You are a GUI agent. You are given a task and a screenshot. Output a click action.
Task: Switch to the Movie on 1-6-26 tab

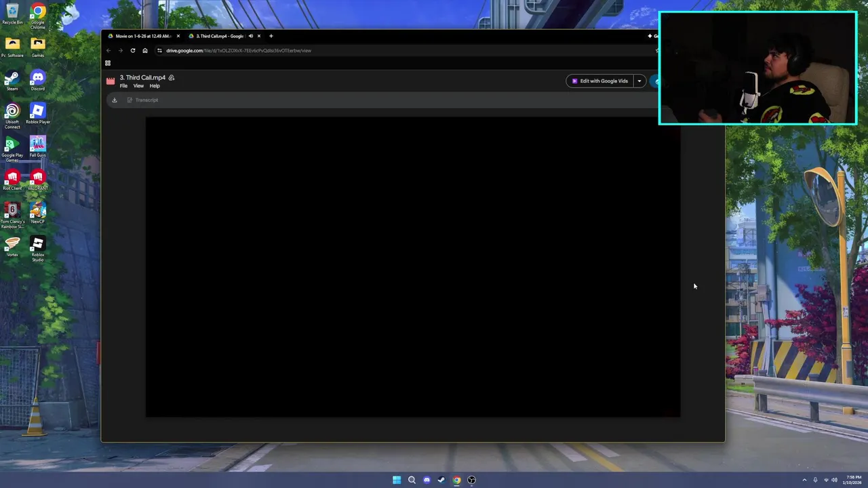[142, 36]
